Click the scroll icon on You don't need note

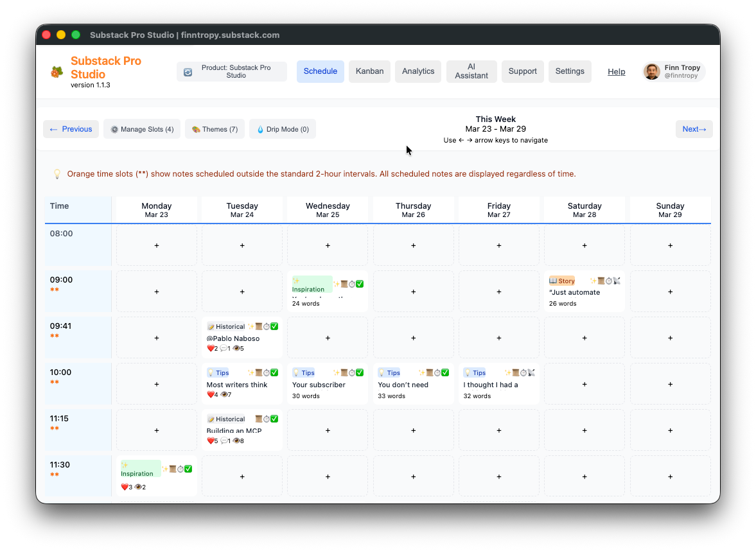pos(430,372)
